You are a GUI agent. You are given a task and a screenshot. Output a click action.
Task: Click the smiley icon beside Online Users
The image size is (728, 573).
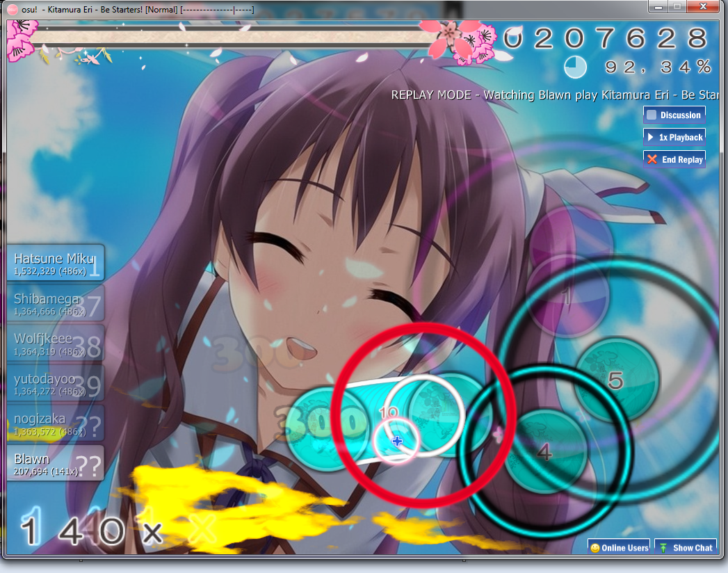(594, 548)
